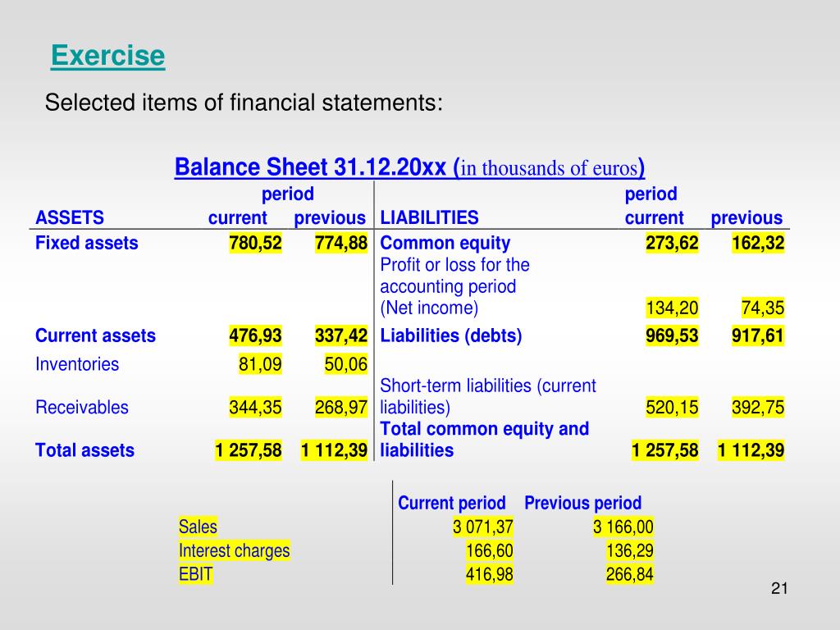Click the ASSETS column header
Viewport: 840px width, 630px height.
[70, 218]
